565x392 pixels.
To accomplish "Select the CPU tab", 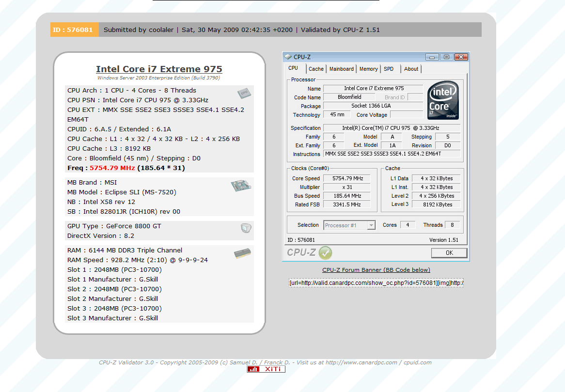I will pyautogui.click(x=293, y=68).
